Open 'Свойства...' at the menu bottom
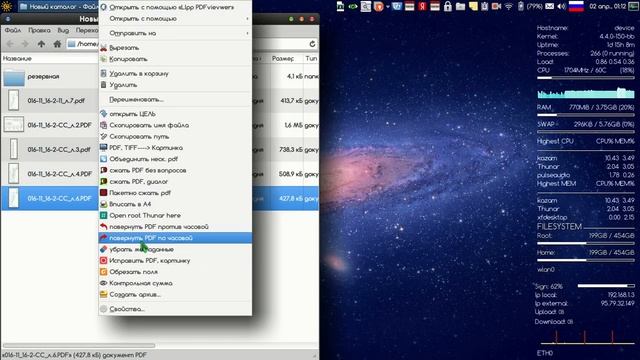This screenshot has height=360, width=640. pyautogui.click(x=175, y=309)
